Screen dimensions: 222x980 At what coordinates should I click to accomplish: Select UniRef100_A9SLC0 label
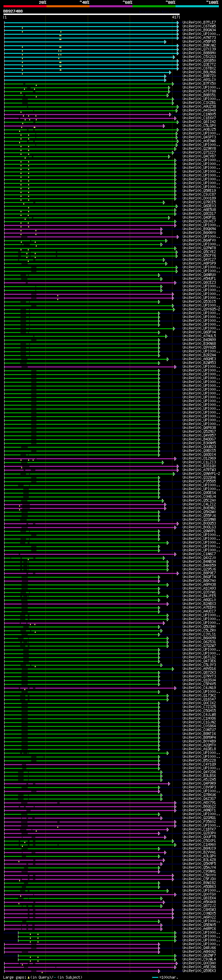(199, 80)
